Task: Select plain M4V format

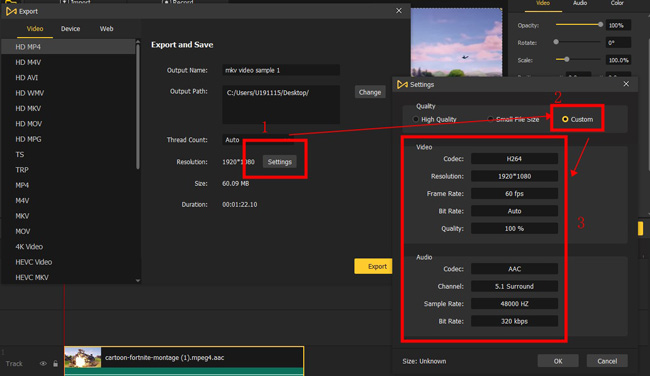Action: [68, 200]
